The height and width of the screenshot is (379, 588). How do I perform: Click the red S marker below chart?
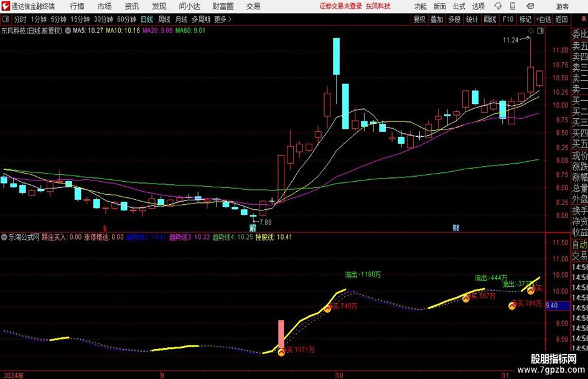(x=105, y=228)
